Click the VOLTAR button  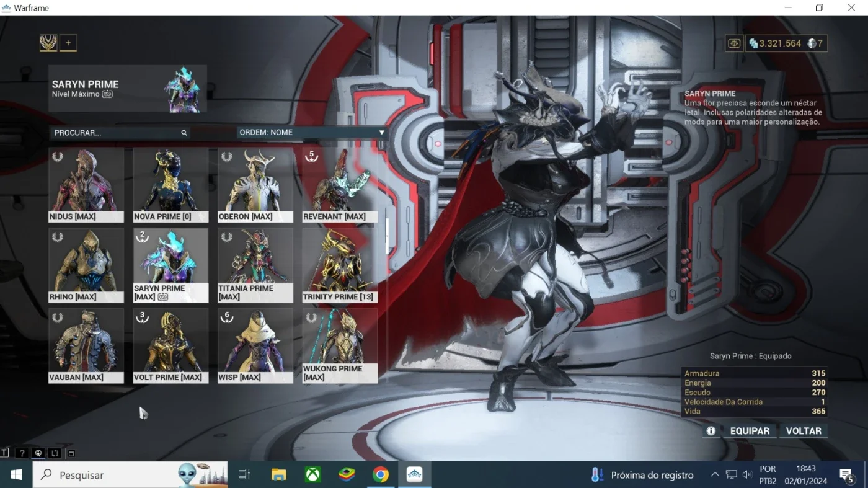[x=804, y=431]
